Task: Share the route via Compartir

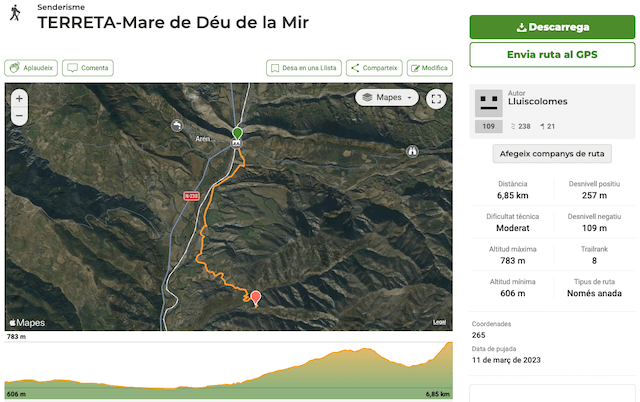Action: tap(374, 68)
